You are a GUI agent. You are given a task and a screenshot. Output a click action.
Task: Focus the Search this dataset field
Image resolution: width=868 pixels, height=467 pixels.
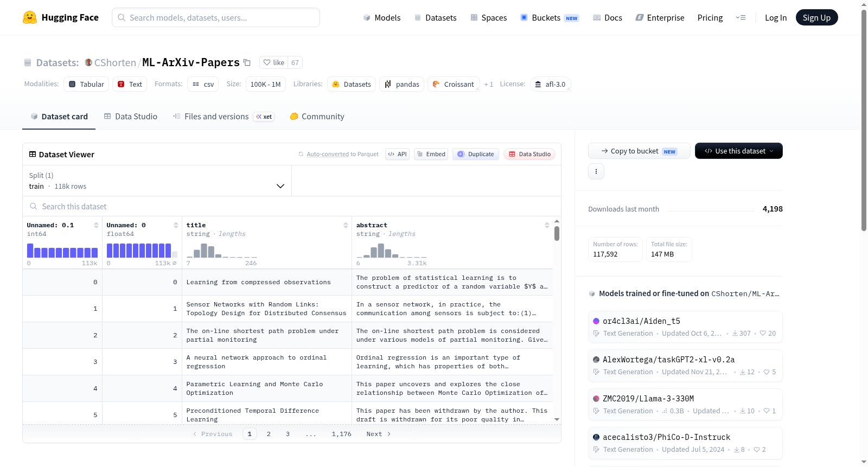click(292, 206)
